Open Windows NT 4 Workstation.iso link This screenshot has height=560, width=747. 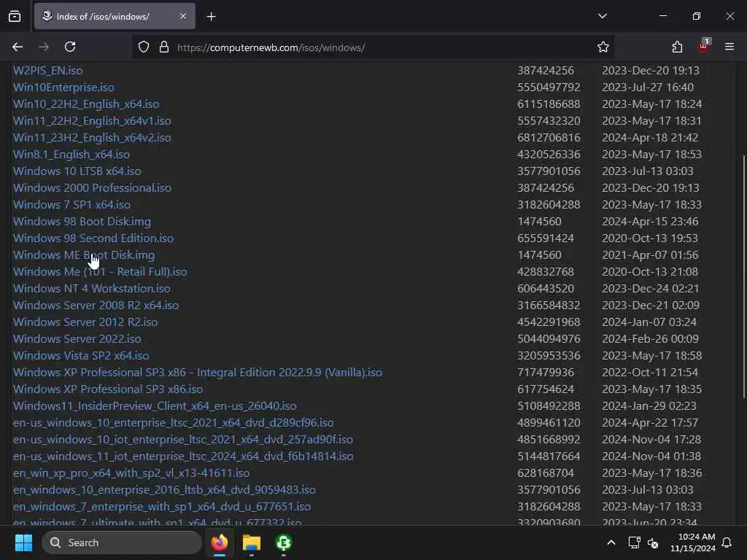coord(91,289)
